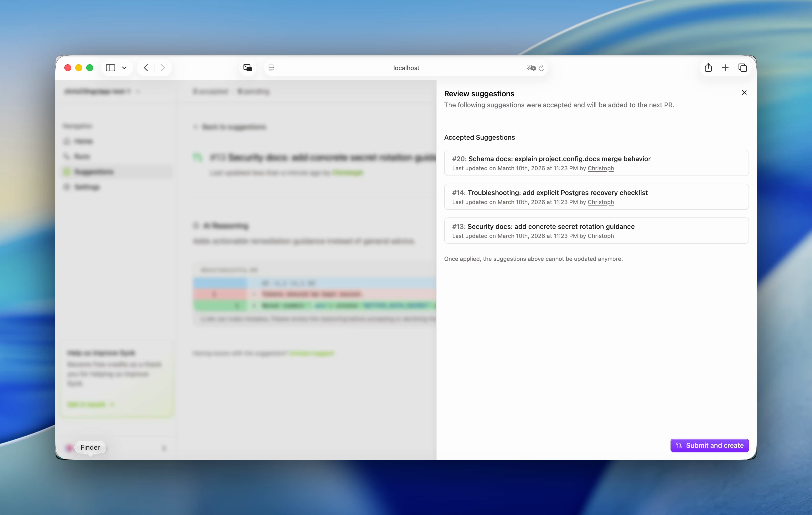Switch to the accepted suggestions tab
This screenshot has width=812, height=515.
coord(210,91)
